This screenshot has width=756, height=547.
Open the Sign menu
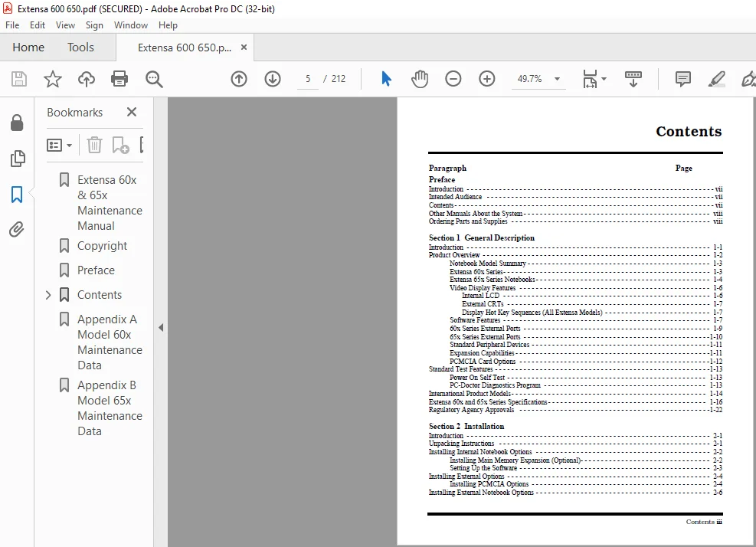pyautogui.click(x=94, y=25)
